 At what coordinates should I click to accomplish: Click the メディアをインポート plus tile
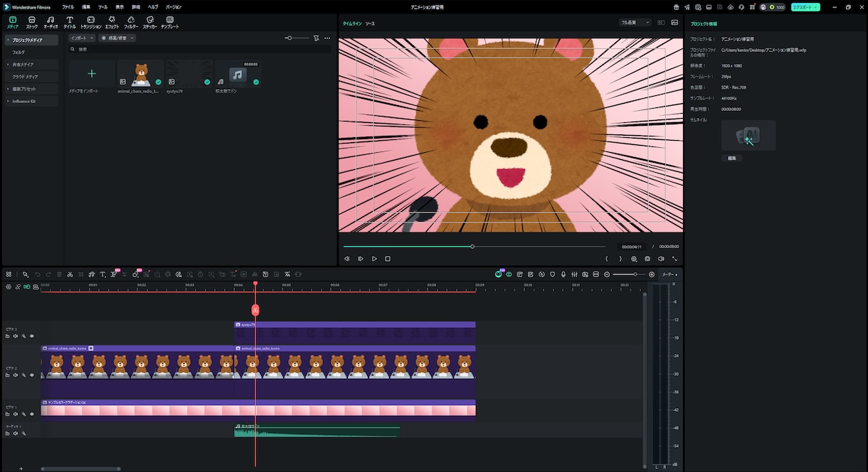click(x=92, y=74)
